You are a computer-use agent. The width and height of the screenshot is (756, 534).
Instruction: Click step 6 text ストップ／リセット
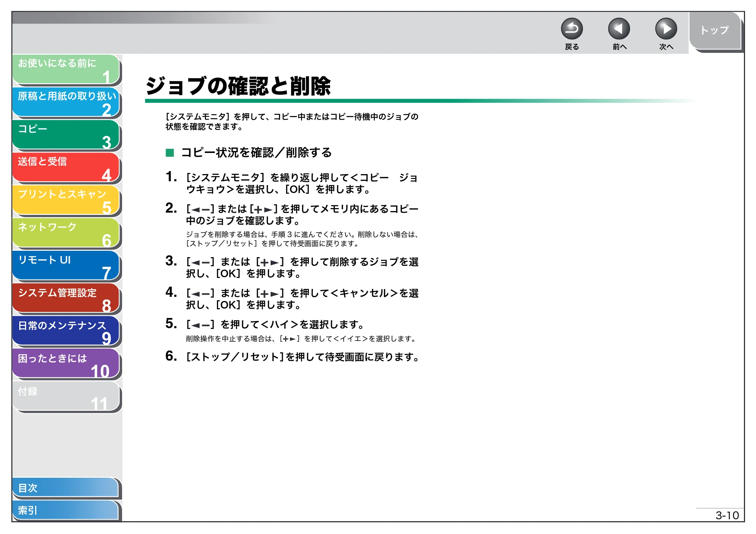click(x=303, y=357)
